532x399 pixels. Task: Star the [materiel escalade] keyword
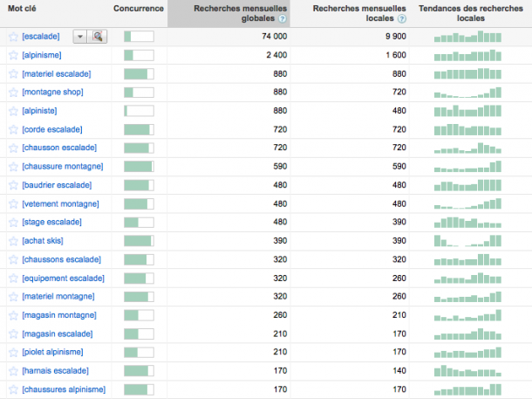coord(13,74)
